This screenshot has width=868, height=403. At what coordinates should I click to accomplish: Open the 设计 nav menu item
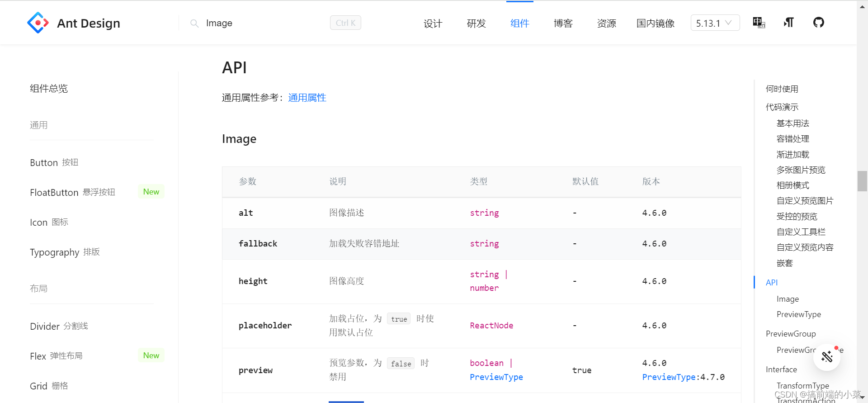[x=433, y=23]
